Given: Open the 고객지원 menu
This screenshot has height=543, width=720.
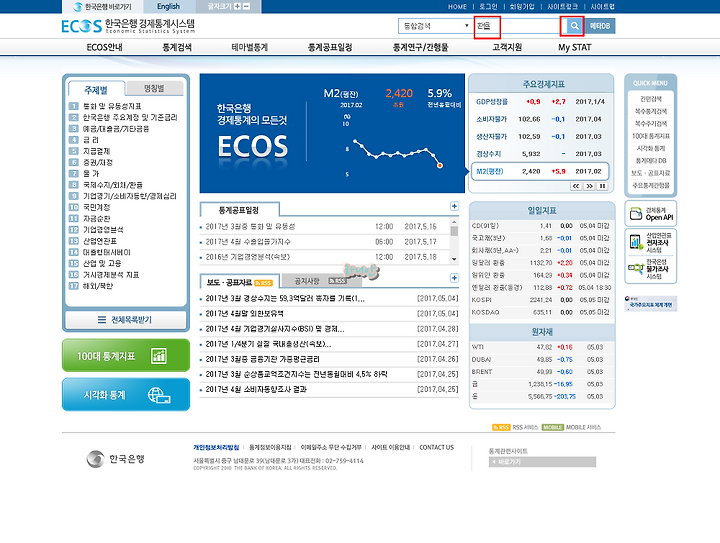Looking at the screenshot, I should (x=507, y=47).
